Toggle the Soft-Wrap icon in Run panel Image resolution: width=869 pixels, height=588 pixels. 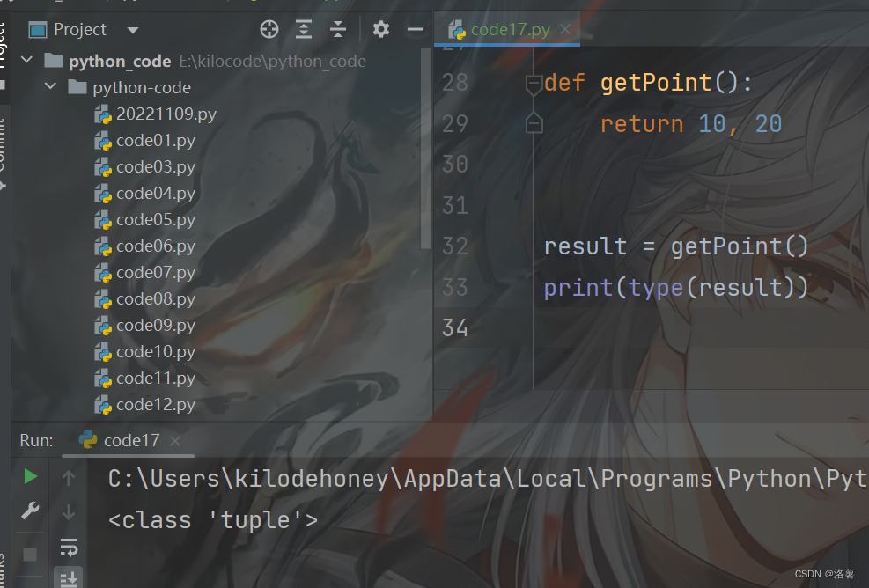coord(69,547)
